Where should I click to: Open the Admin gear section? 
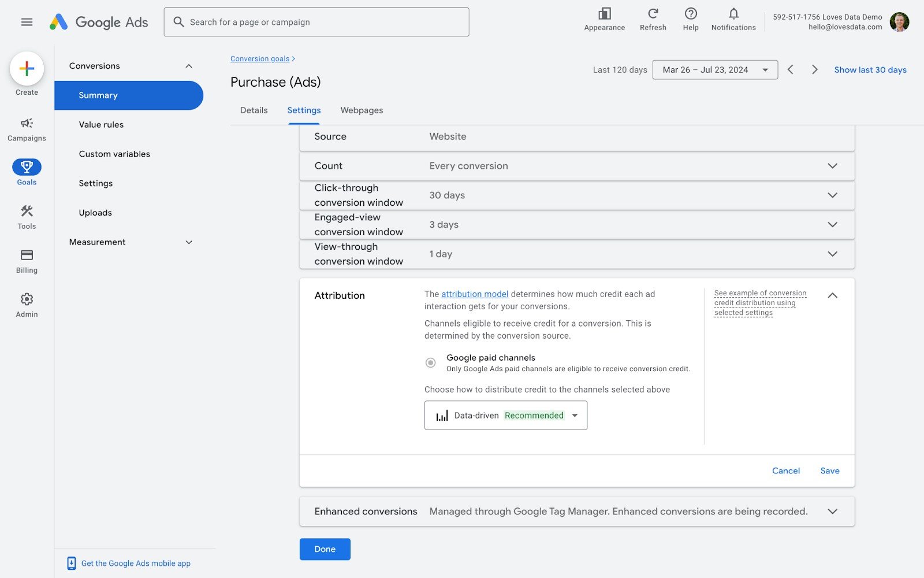[x=27, y=305]
